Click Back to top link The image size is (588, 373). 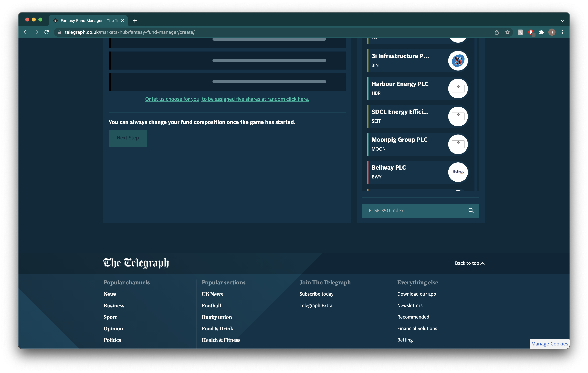470,263
